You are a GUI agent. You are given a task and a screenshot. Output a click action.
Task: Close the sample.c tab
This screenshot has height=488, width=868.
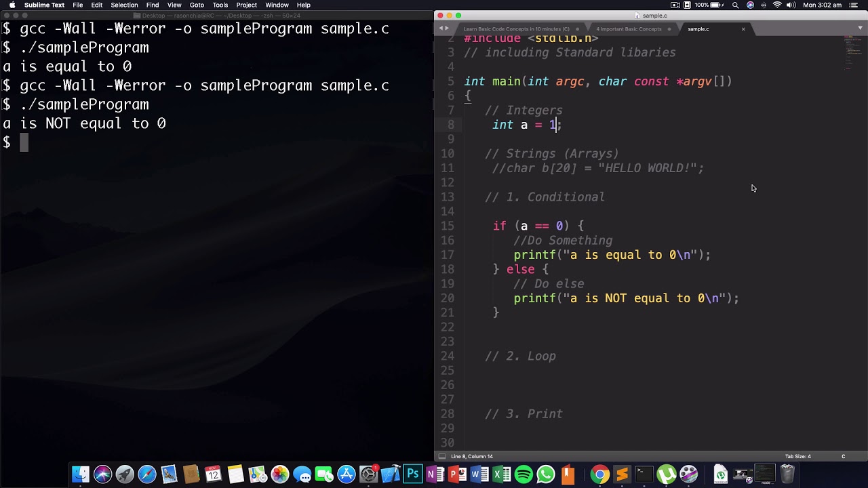pyautogui.click(x=743, y=29)
